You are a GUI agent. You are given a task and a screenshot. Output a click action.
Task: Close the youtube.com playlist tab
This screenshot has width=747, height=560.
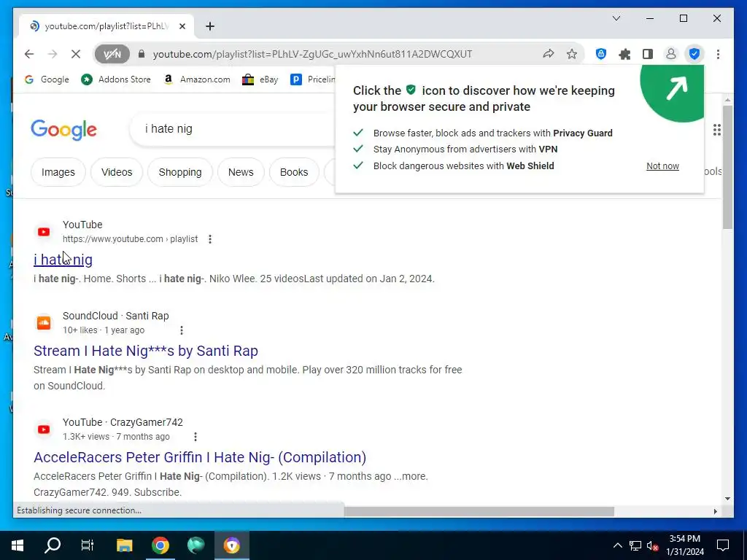tap(182, 26)
